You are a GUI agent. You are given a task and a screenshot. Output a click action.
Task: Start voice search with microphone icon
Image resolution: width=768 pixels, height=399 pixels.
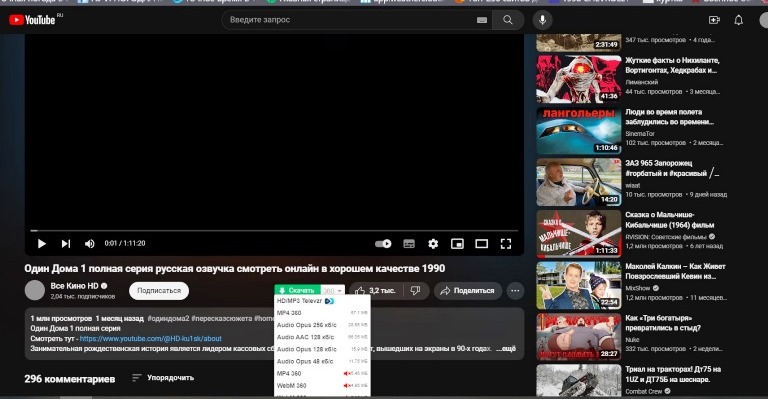pyautogui.click(x=542, y=20)
